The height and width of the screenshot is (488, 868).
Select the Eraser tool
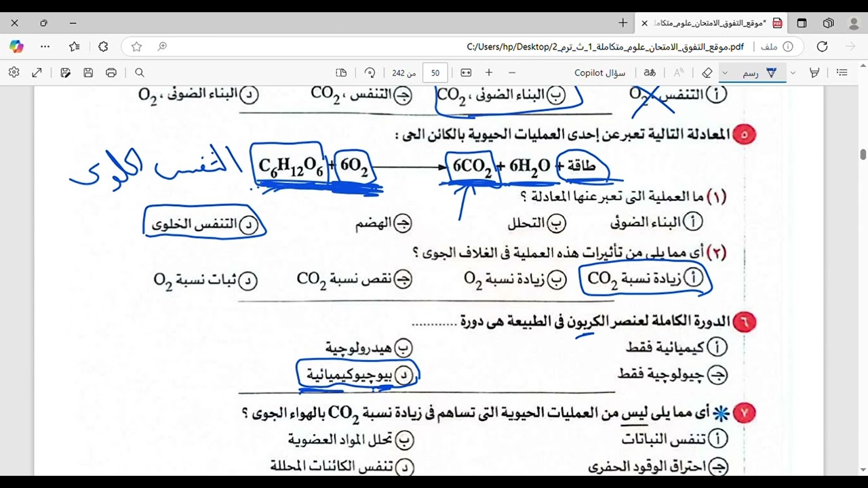707,73
